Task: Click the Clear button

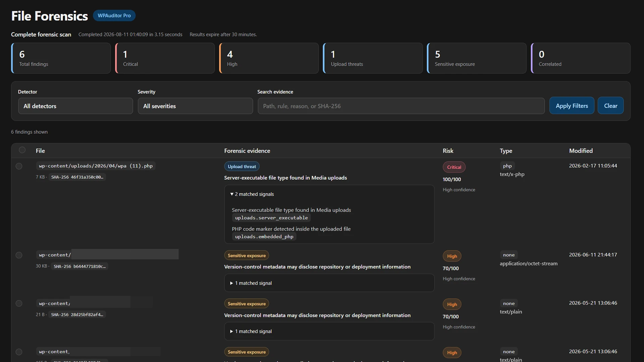Action: tap(610, 106)
